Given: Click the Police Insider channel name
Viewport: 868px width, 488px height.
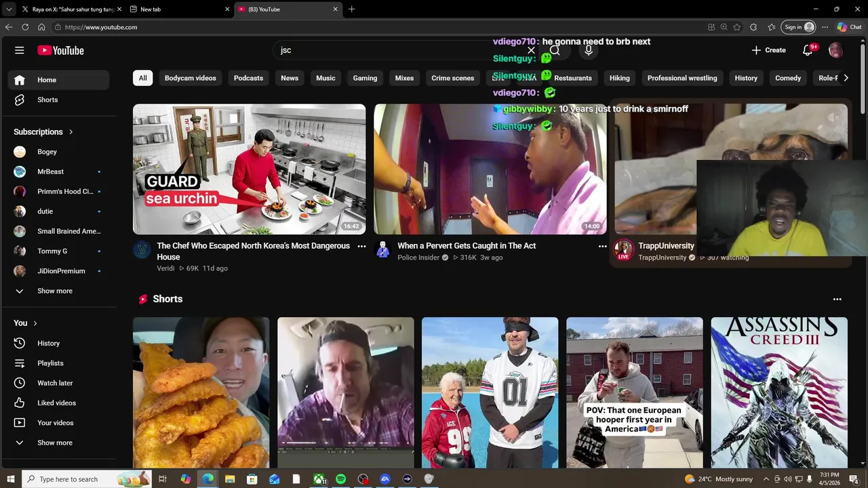Looking at the screenshot, I should 418,258.
